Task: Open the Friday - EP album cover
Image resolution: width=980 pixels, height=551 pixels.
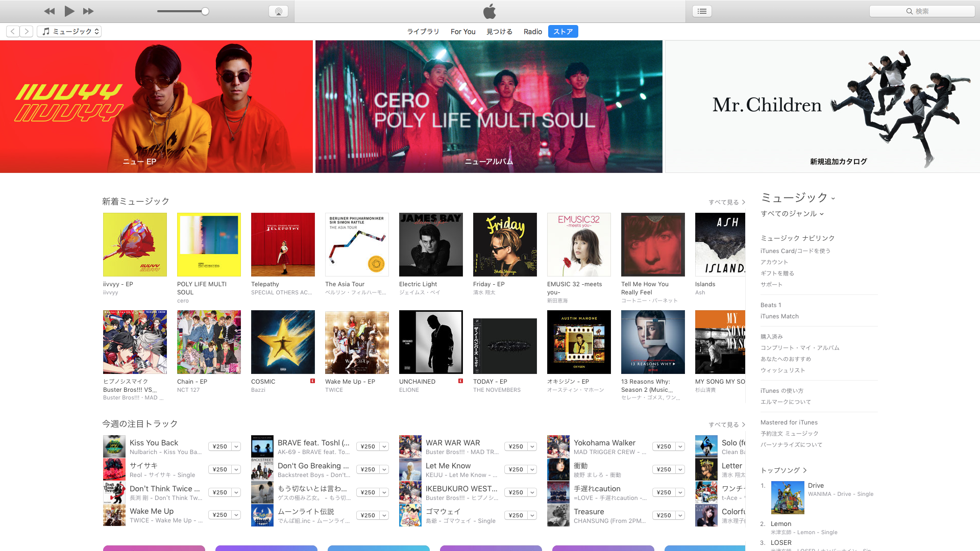Action: click(x=505, y=245)
